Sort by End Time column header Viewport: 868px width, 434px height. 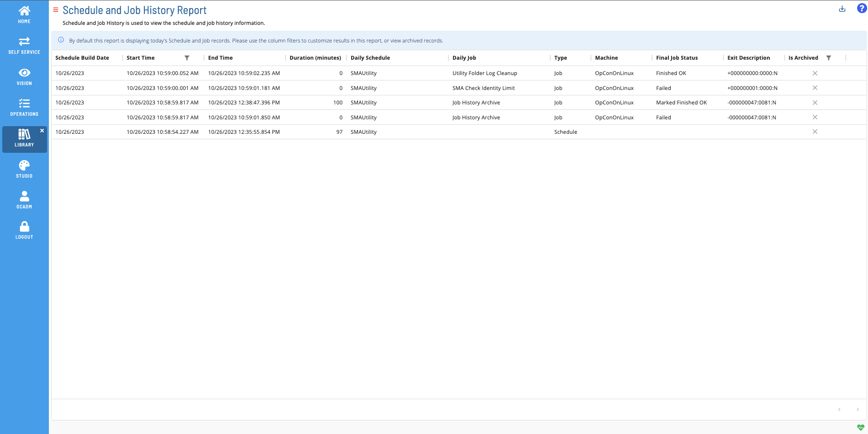[220, 58]
